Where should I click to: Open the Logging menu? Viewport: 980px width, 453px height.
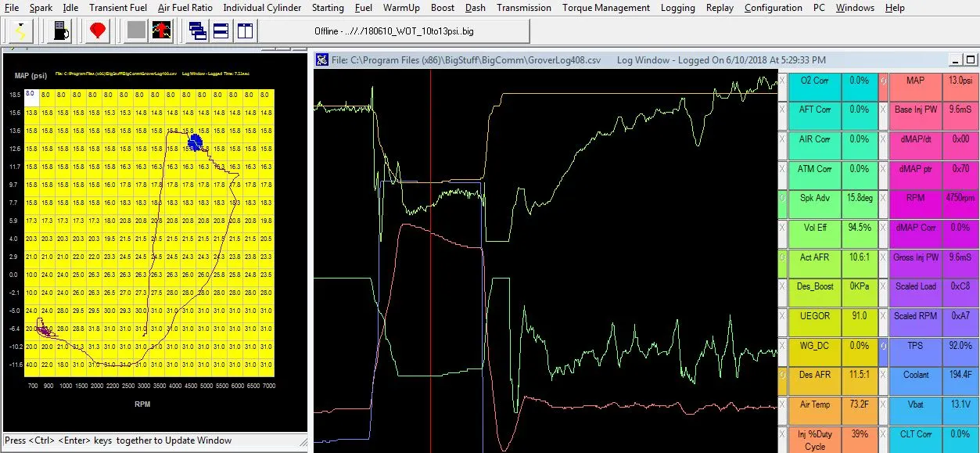click(677, 8)
